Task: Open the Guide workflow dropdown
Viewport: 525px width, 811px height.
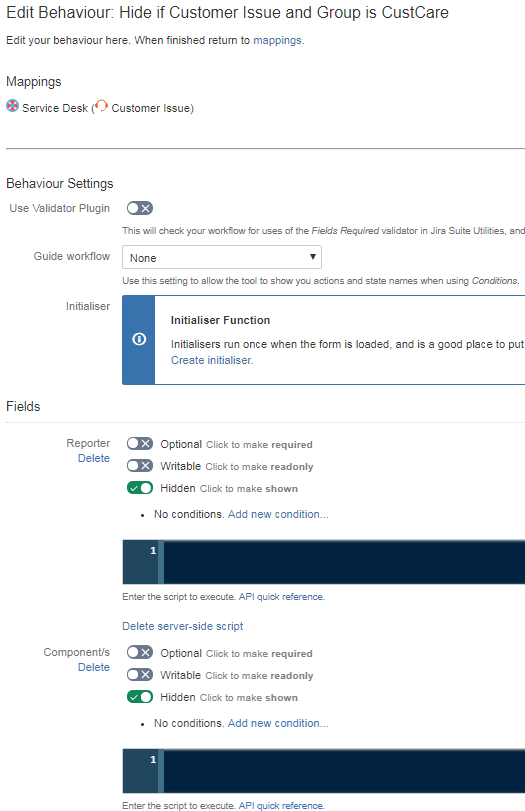Action: point(222,257)
